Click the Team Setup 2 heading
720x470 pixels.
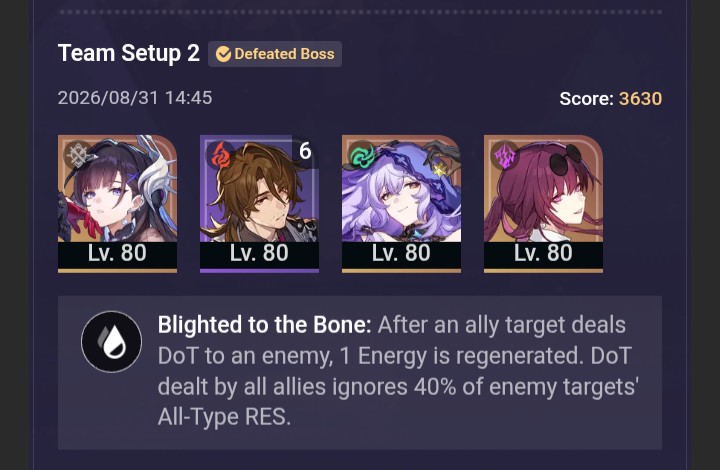(129, 53)
